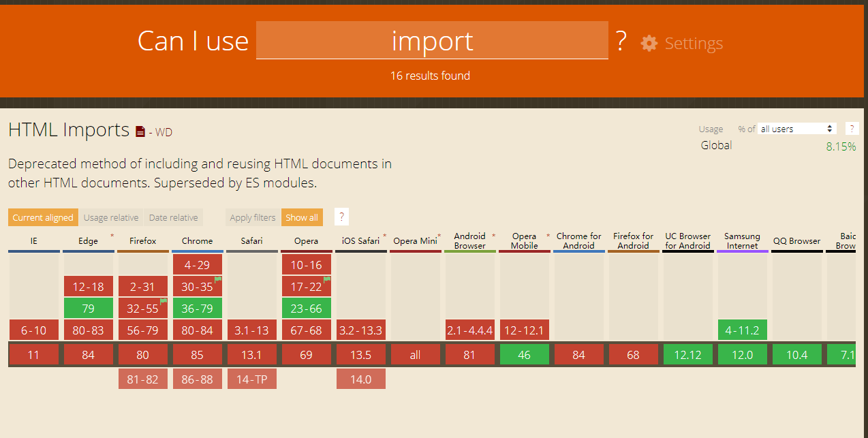Image resolution: width=868 pixels, height=438 pixels.
Task: Select Safari 3.1-13 cell
Action: click(x=252, y=330)
